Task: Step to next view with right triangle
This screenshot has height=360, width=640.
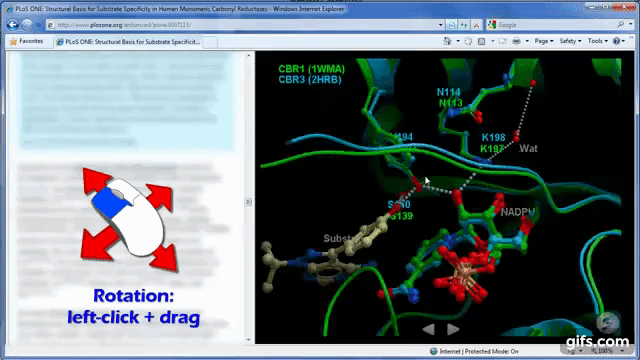Action: 453,329
